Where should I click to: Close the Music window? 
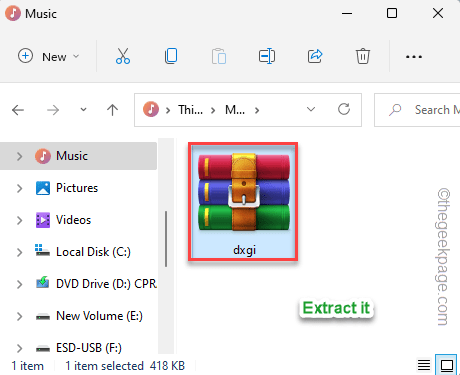pos(438,14)
